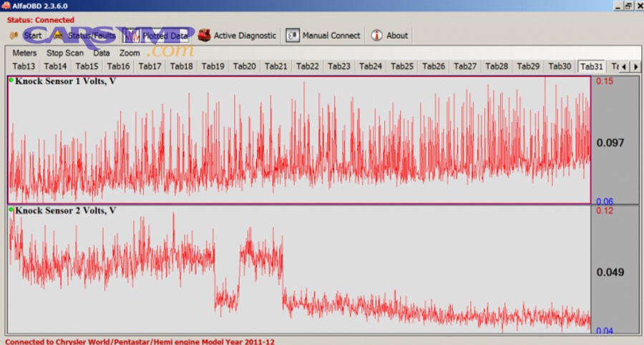Select Tab30
The height and width of the screenshot is (345, 644).
(x=560, y=67)
